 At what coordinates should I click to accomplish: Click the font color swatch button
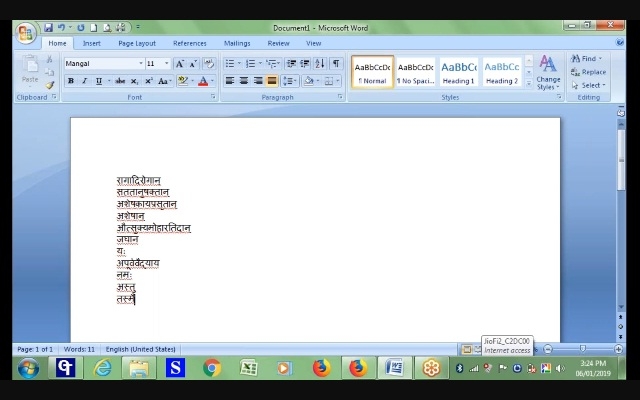[x=202, y=81]
